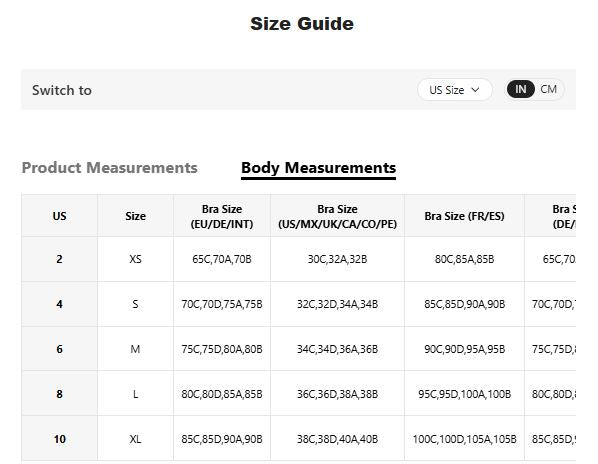
Task: Click the chevron arrow beside US Size
Action: point(475,90)
